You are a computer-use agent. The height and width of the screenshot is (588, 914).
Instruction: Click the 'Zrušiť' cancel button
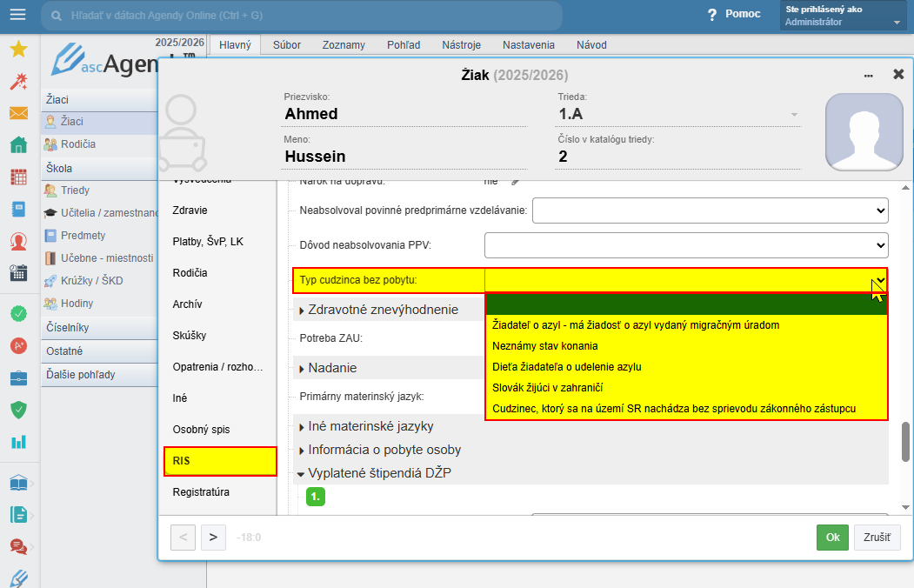[877, 538]
